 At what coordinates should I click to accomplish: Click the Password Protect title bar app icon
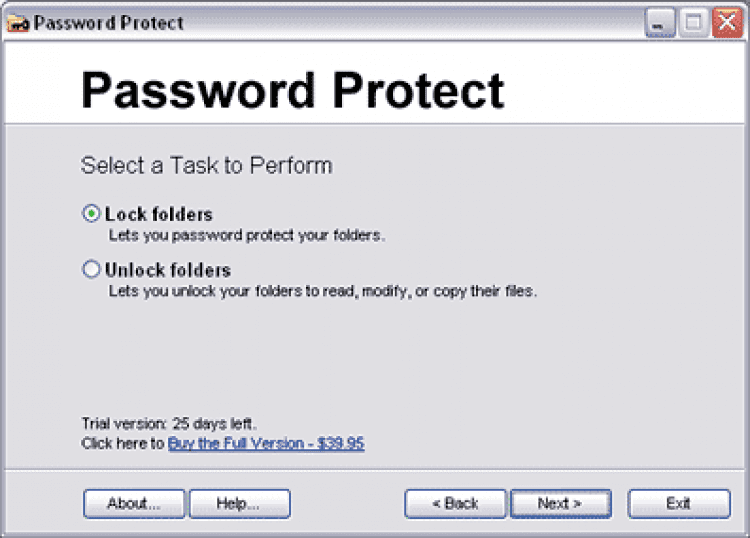click(x=17, y=22)
